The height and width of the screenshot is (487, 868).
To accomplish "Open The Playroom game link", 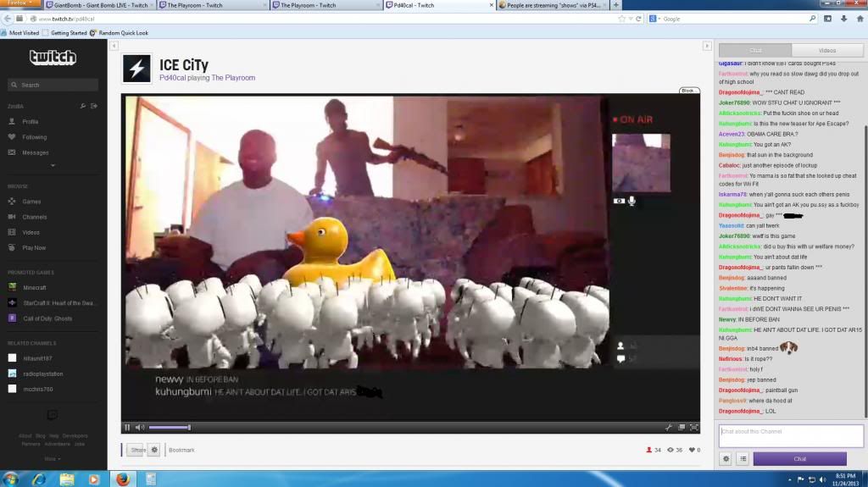I will 233,78.
